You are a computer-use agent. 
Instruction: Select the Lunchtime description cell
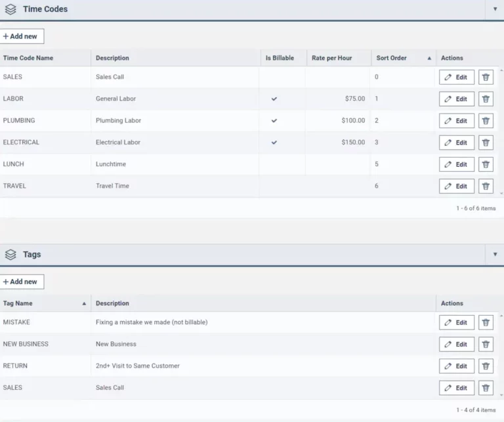pyautogui.click(x=111, y=164)
